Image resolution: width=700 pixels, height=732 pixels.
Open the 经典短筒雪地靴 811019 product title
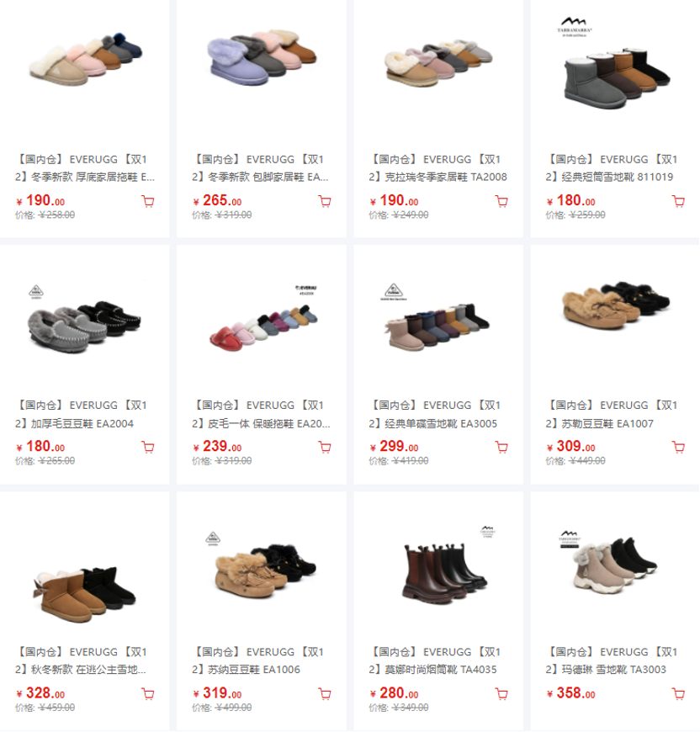point(612,168)
